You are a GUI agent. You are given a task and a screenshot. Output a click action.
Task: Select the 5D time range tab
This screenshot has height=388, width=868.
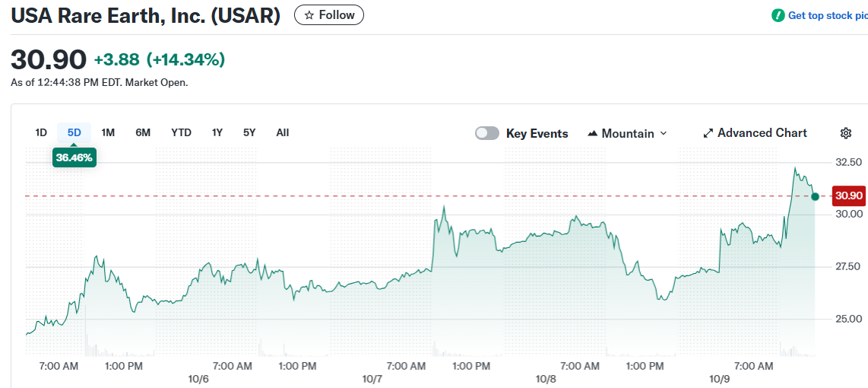tap(74, 132)
